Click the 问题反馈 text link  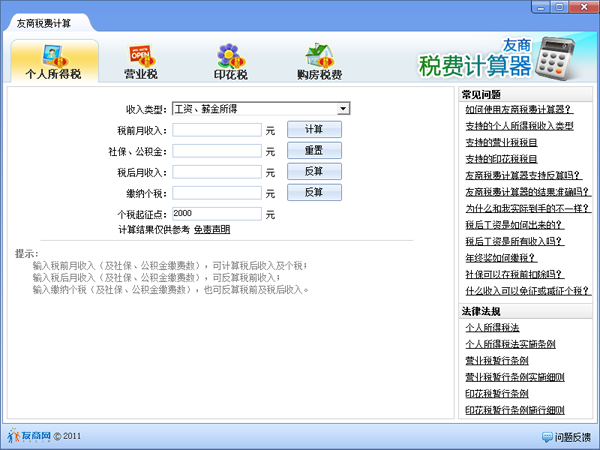point(573,437)
